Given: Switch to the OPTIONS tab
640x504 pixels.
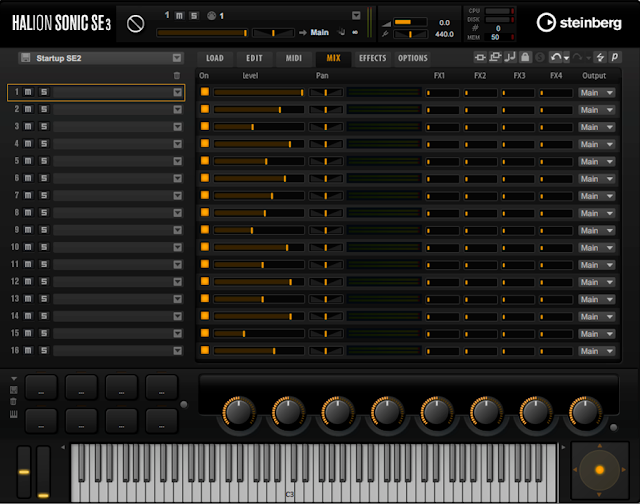Looking at the screenshot, I should coord(413,58).
